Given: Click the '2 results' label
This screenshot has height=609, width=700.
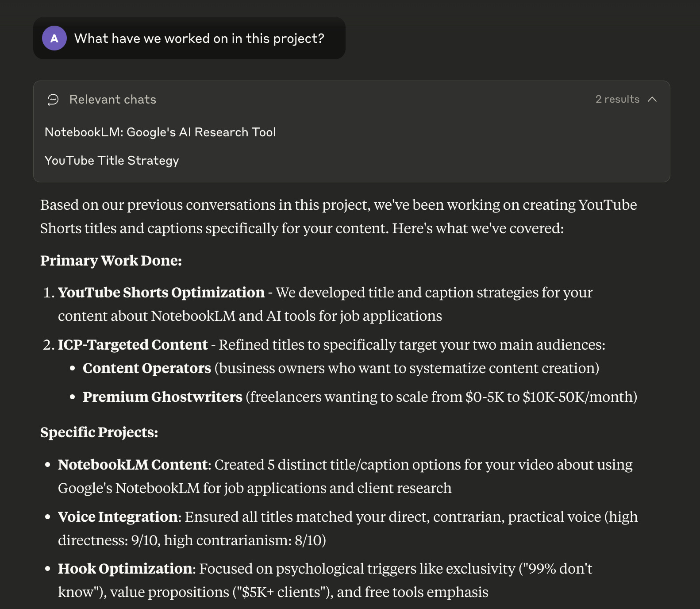Looking at the screenshot, I should pyautogui.click(x=617, y=99).
